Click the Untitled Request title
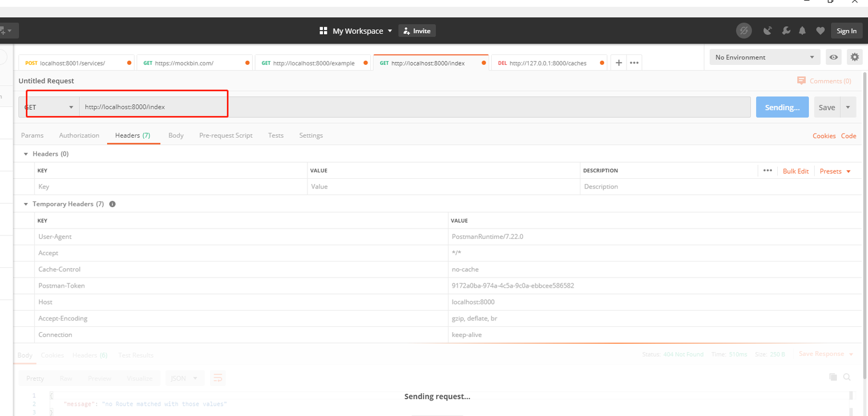868x416 pixels. (x=46, y=81)
